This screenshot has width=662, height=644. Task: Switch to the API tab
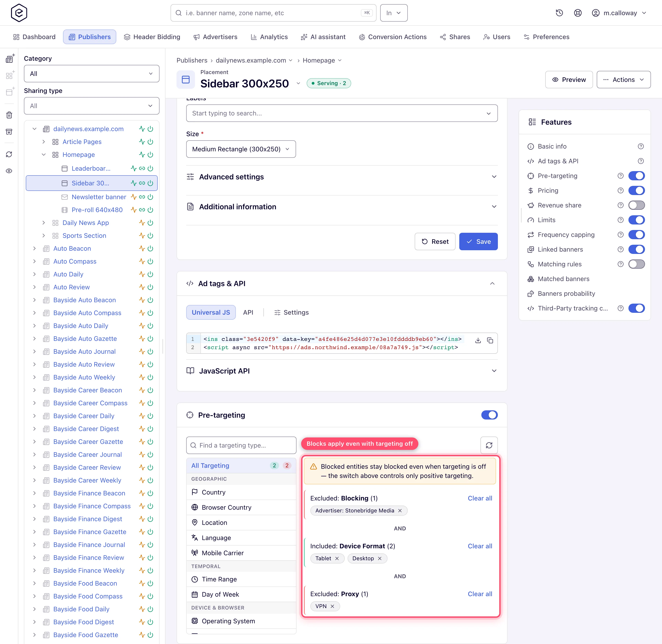coord(248,313)
